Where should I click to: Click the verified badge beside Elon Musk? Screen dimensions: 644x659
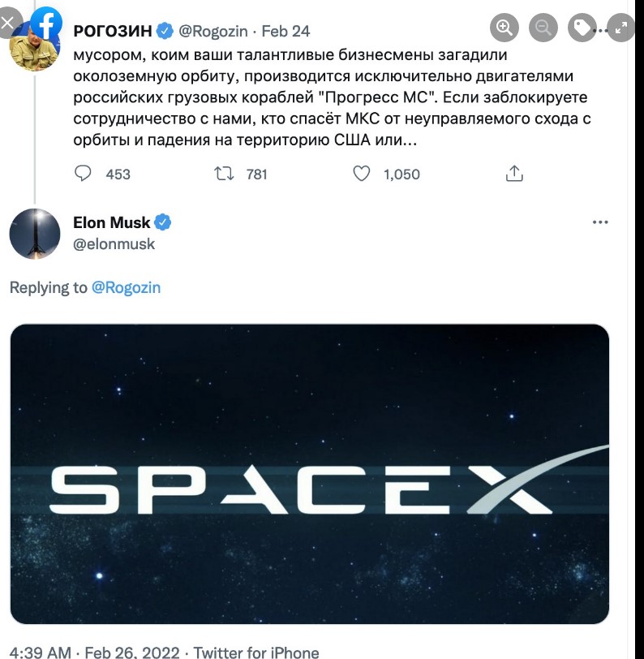pyautogui.click(x=162, y=222)
